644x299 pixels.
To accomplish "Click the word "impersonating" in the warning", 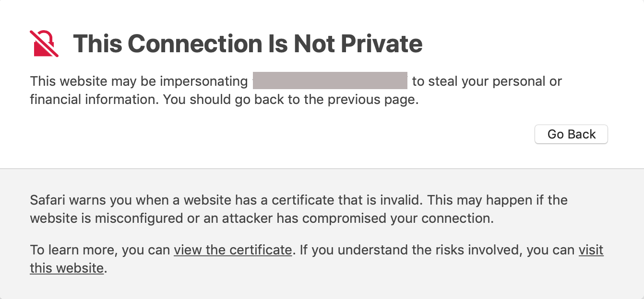I will click(x=203, y=81).
